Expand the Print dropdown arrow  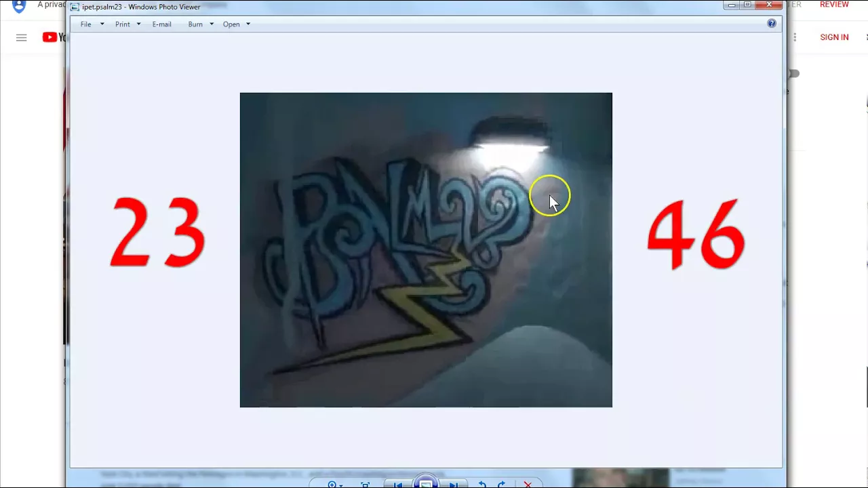coord(138,24)
